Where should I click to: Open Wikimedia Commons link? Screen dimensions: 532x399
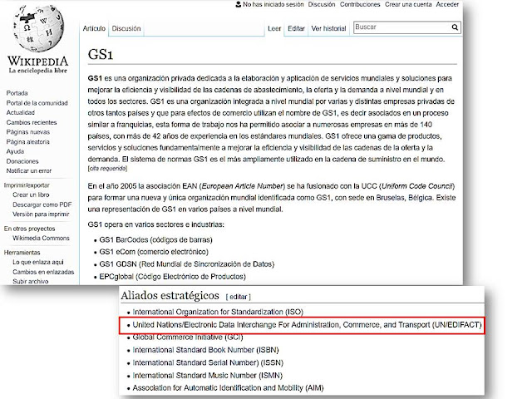[x=41, y=239]
